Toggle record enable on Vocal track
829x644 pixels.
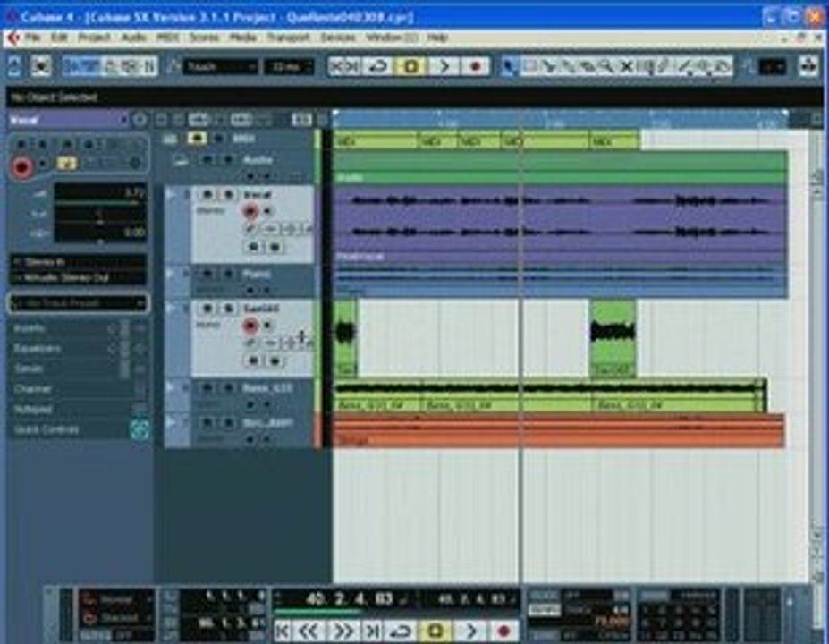[250, 211]
